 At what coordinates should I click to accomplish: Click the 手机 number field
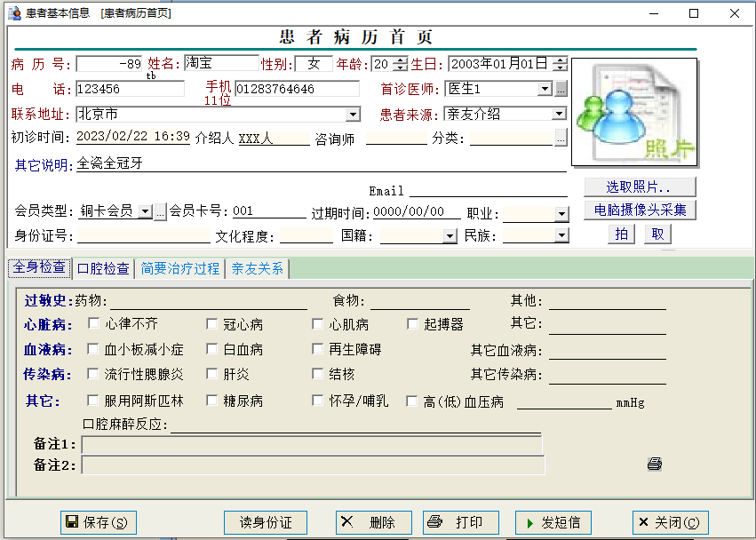point(297,89)
